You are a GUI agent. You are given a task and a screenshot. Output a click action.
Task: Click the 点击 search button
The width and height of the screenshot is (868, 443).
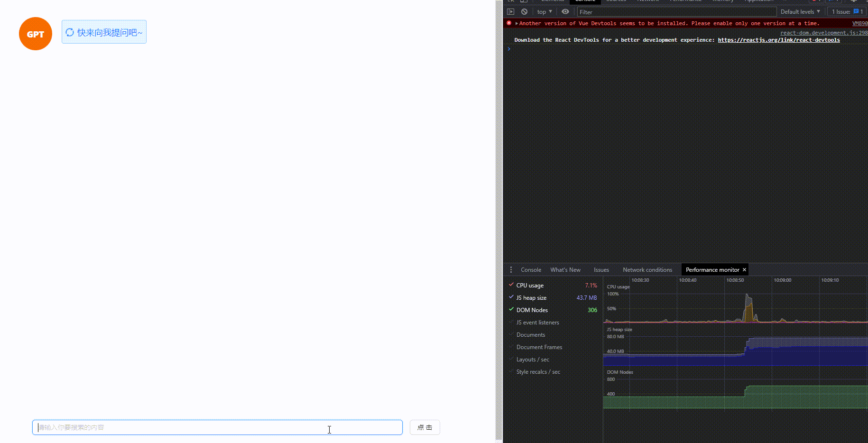pyautogui.click(x=425, y=427)
